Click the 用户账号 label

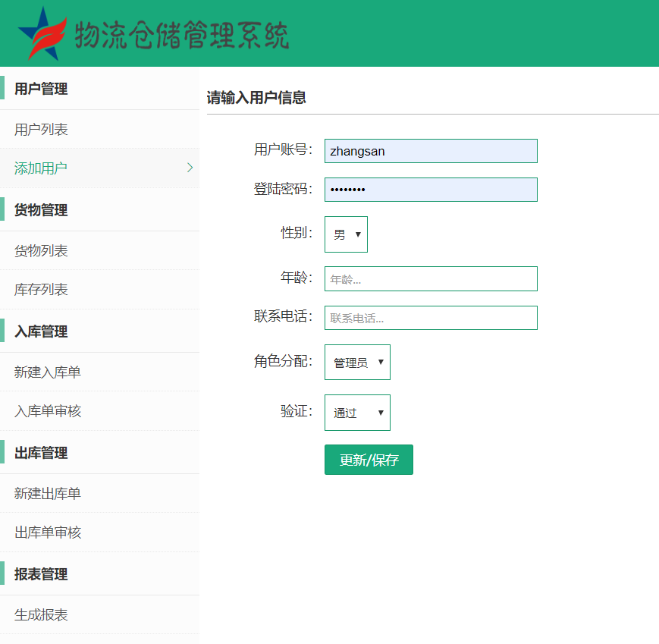click(x=284, y=149)
